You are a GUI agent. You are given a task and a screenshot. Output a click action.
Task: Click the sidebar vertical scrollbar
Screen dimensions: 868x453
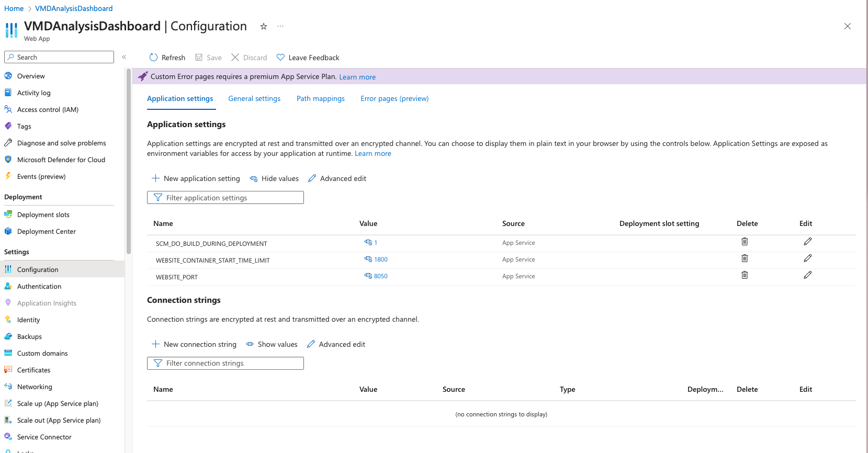click(129, 161)
